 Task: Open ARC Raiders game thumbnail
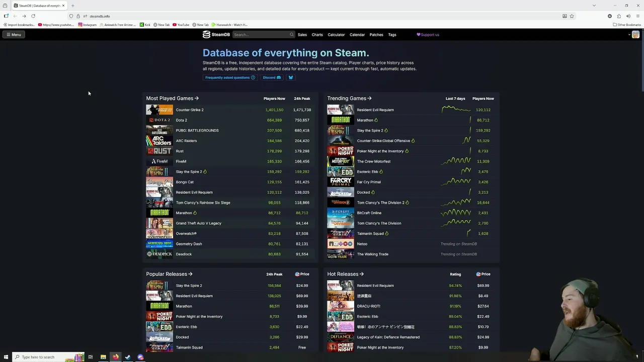coord(159,141)
